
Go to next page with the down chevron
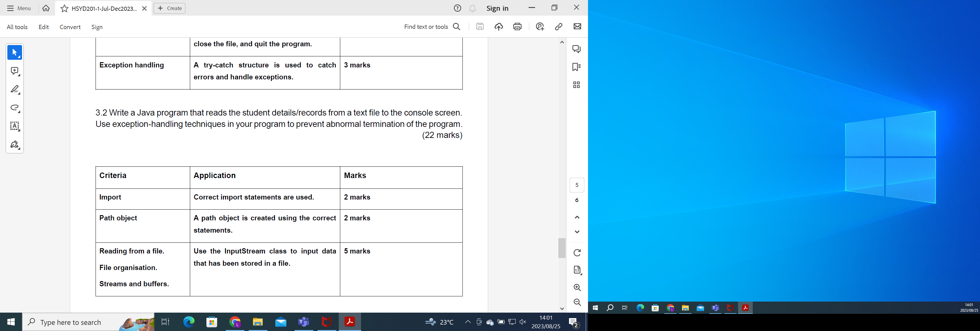click(577, 232)
